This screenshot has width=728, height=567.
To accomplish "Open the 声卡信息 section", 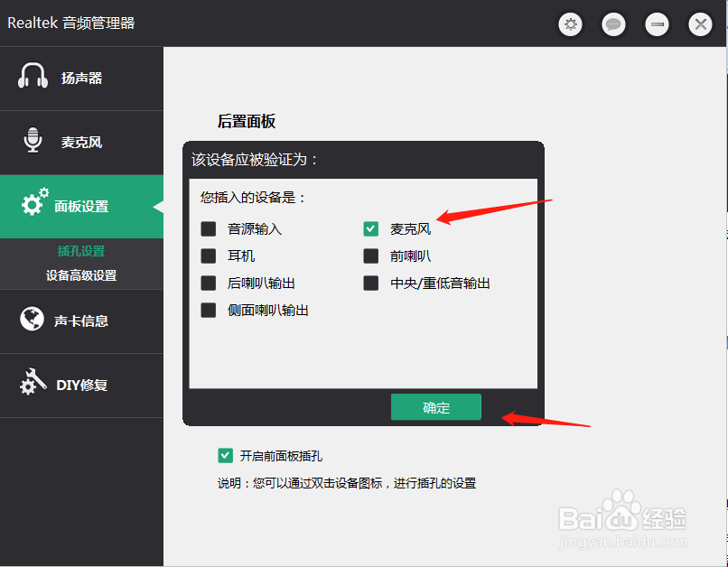I will pos(81,321).
